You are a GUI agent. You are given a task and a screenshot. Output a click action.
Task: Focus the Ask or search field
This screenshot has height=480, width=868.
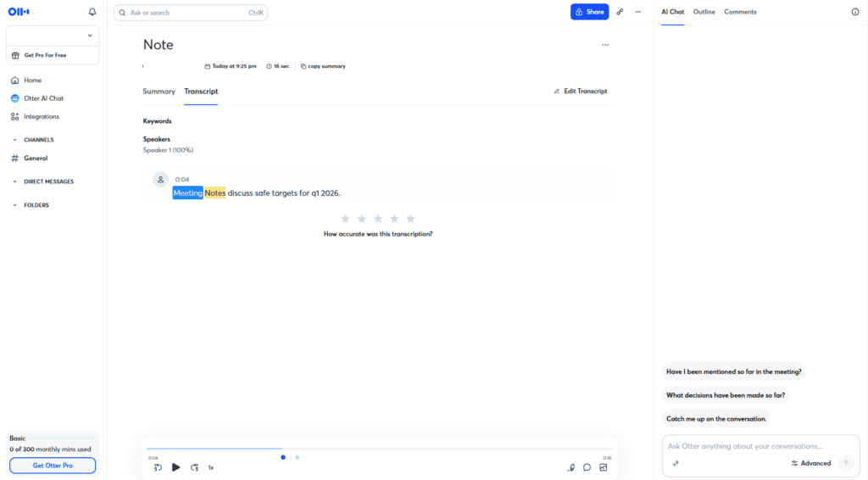tap(191, 13)
